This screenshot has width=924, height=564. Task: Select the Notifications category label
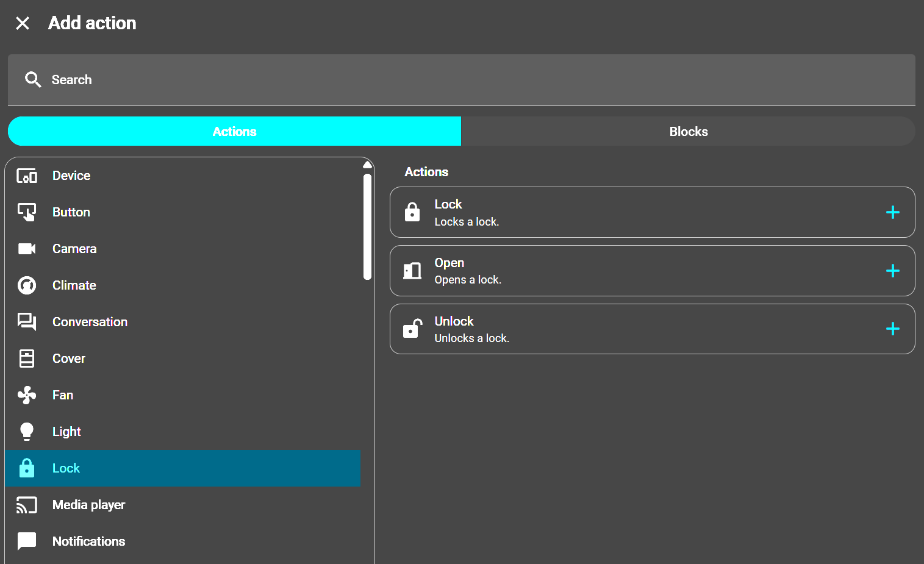89,541
